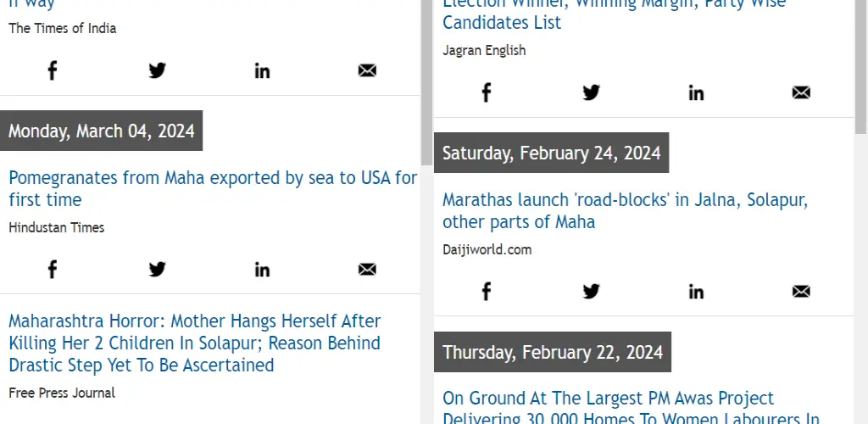Open Marathas launch 'road-blocks' headline
Screen dimensions: 868x424
click(625, 210)
